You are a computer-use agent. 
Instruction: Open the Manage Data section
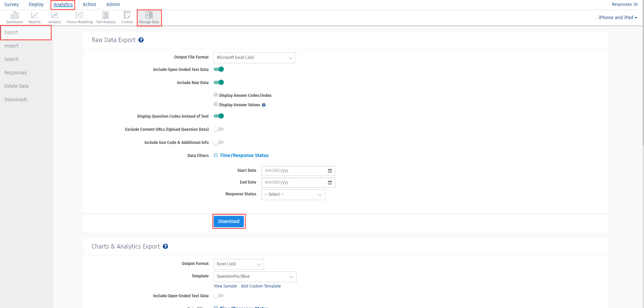pos(149,17)
